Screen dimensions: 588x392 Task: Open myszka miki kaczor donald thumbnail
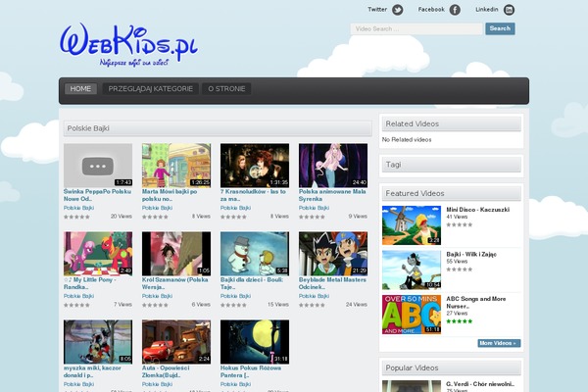98,342
